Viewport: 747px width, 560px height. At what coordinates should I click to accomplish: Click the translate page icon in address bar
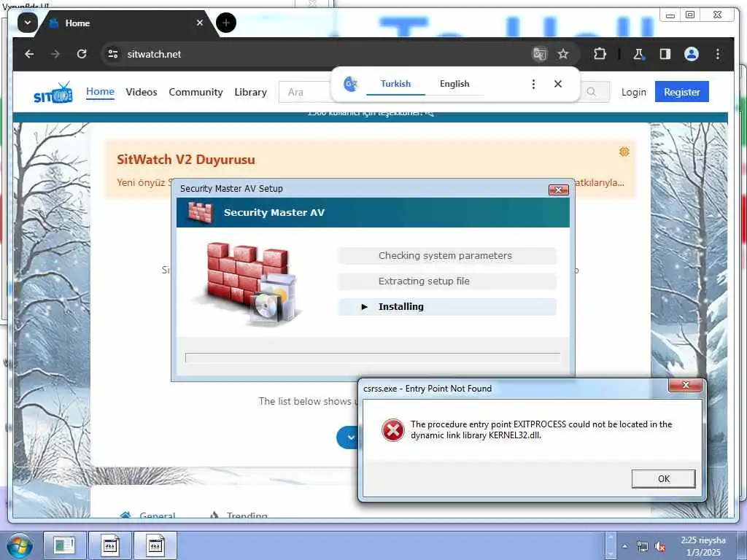pyautogui.click(x=539, y=54)
